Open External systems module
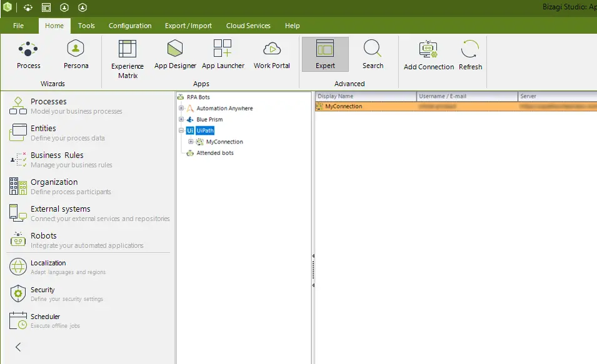The image size is (597, 364). tap(89, 214)
